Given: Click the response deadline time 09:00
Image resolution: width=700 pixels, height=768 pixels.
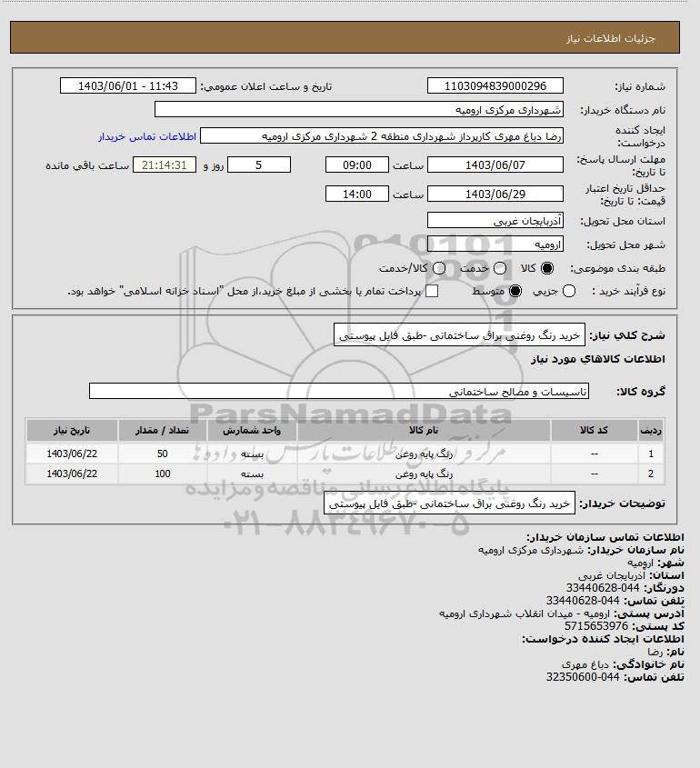Looking at the screenshot, I should 357,165.
